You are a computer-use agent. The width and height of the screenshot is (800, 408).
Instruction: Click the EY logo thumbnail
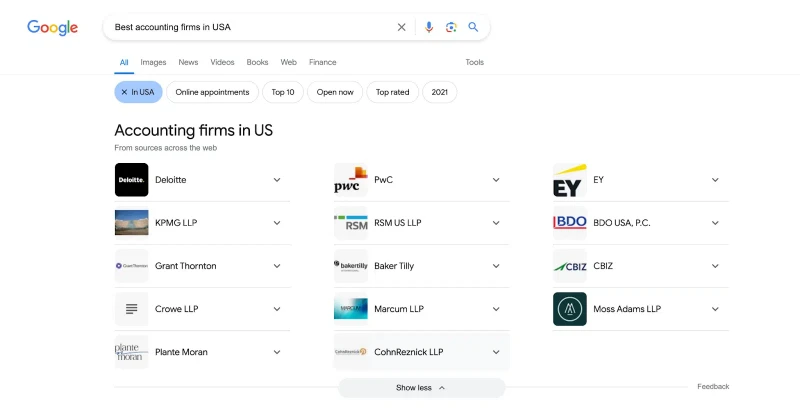(x=570, y=180)
